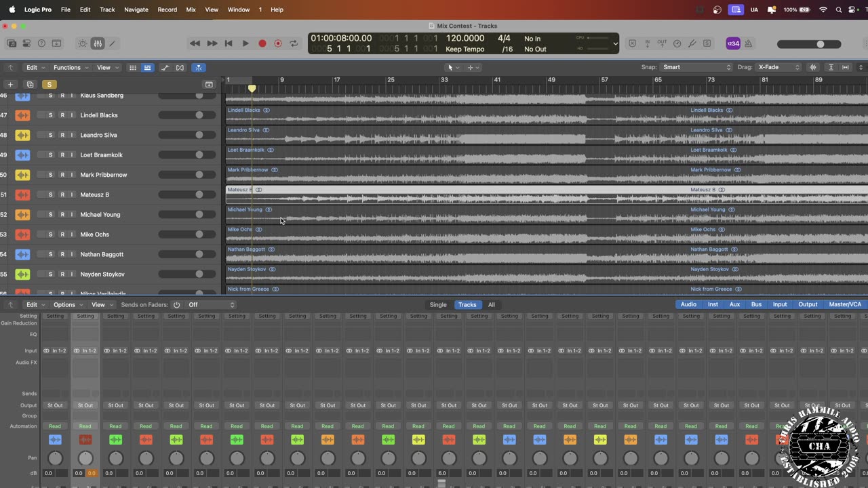The height and width of the screenshot is (488, 868).
Task: Filter mixer by Bus channel strips
Action: point(756,304)
